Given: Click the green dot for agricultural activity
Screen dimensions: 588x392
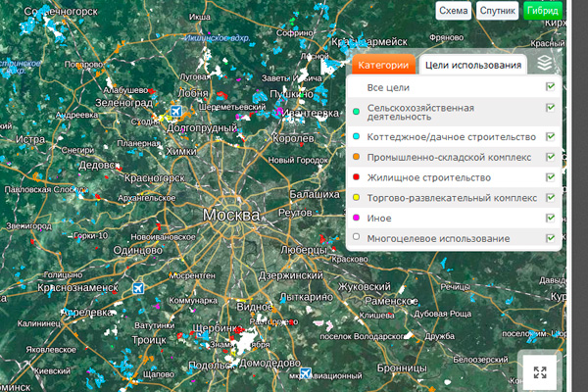Looking at the screenshot, I should click(357, 111).
